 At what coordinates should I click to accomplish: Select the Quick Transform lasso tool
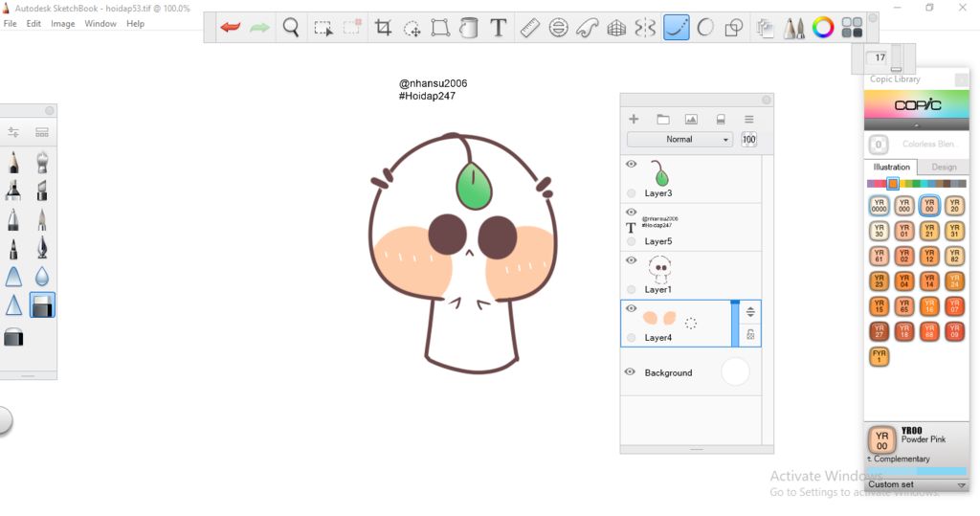pyautogui.click(x=412, y=28)
